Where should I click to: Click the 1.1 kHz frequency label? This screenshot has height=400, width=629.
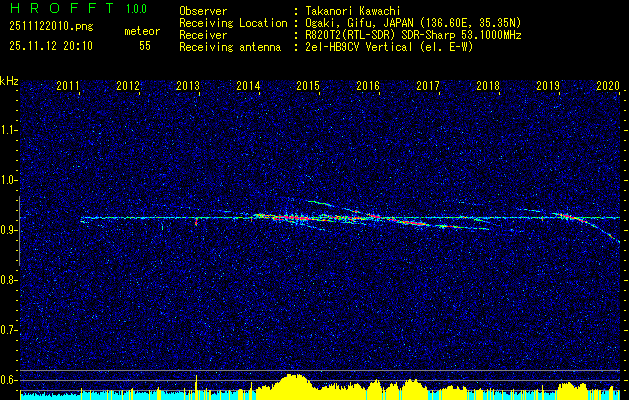pyautogui.click(x=9, y=130)
